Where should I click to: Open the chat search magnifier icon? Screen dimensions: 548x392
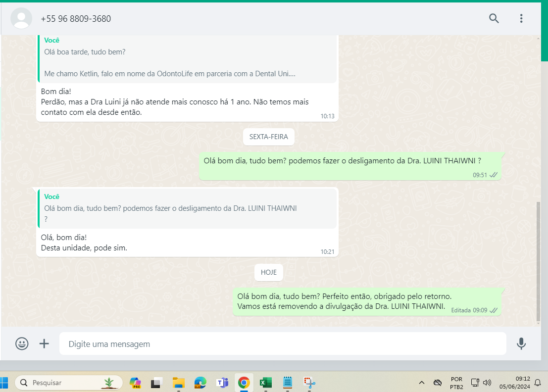click(494, 18)
